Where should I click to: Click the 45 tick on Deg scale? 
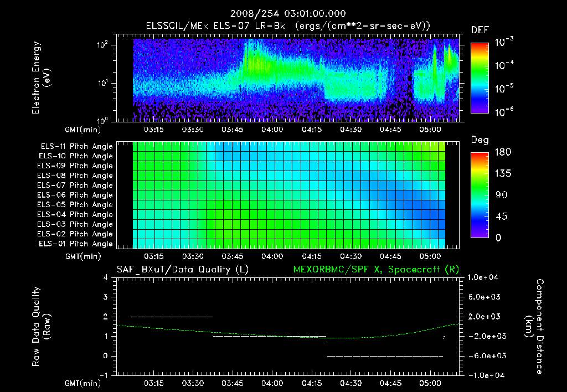[501, 216]
